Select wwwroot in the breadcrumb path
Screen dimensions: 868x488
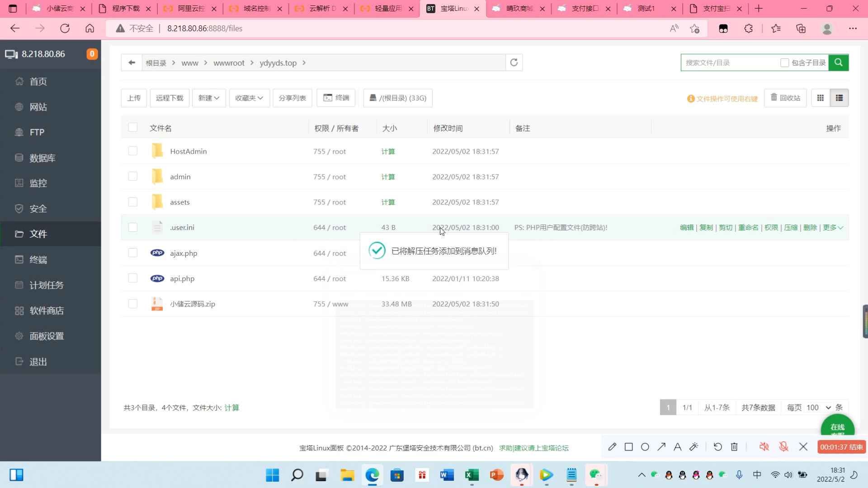tap(229, 63)
